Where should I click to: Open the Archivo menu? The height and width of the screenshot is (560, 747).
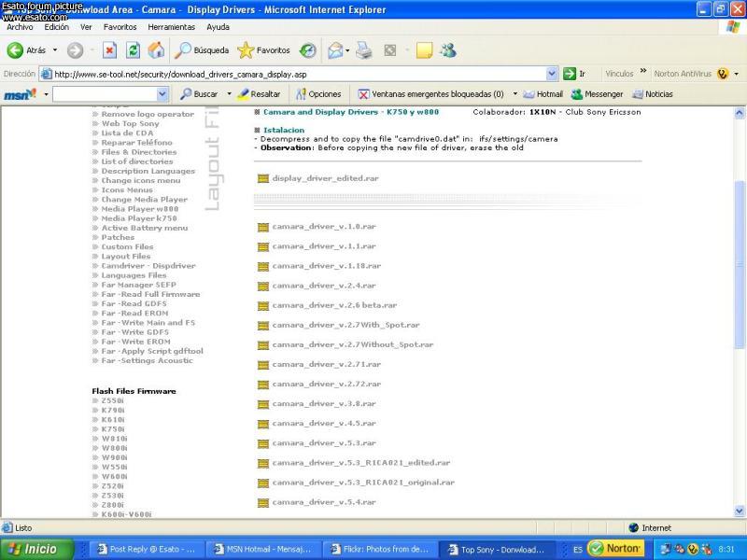click(x=20, y=27)
